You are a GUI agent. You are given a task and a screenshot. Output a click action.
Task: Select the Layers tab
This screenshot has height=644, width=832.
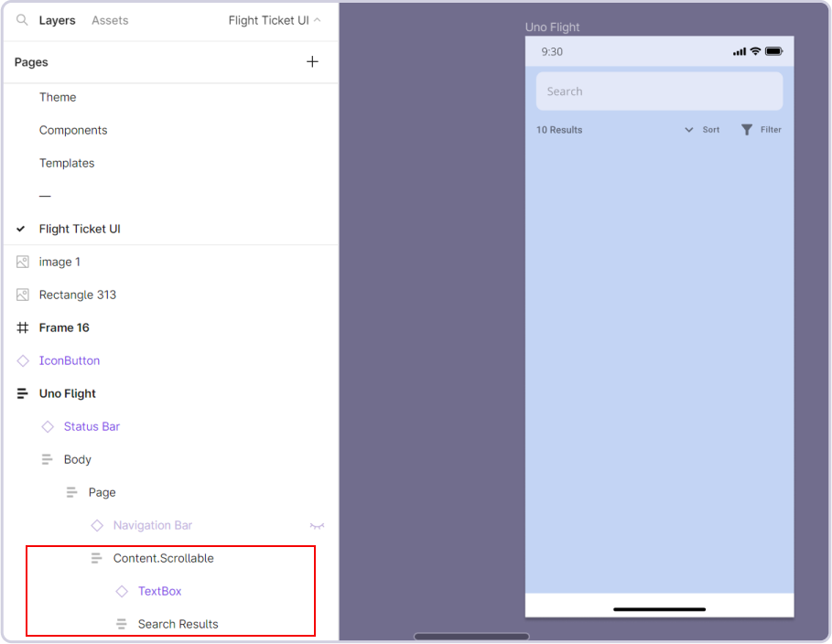coord(57,20)
